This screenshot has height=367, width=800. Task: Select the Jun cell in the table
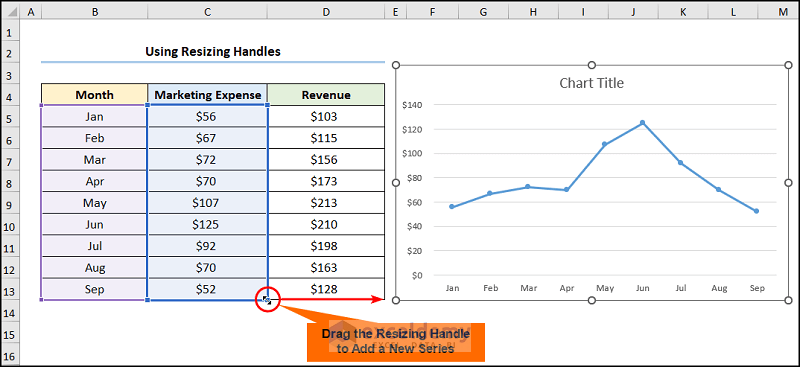pyautogui.click(x=94, y=225)
